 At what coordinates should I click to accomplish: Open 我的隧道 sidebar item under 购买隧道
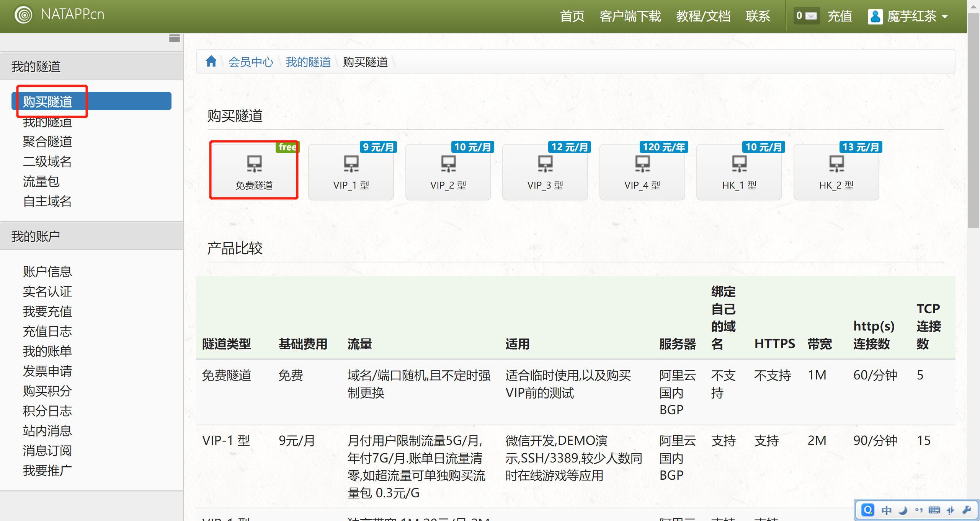pyautogui.click(x=47, y=122)
